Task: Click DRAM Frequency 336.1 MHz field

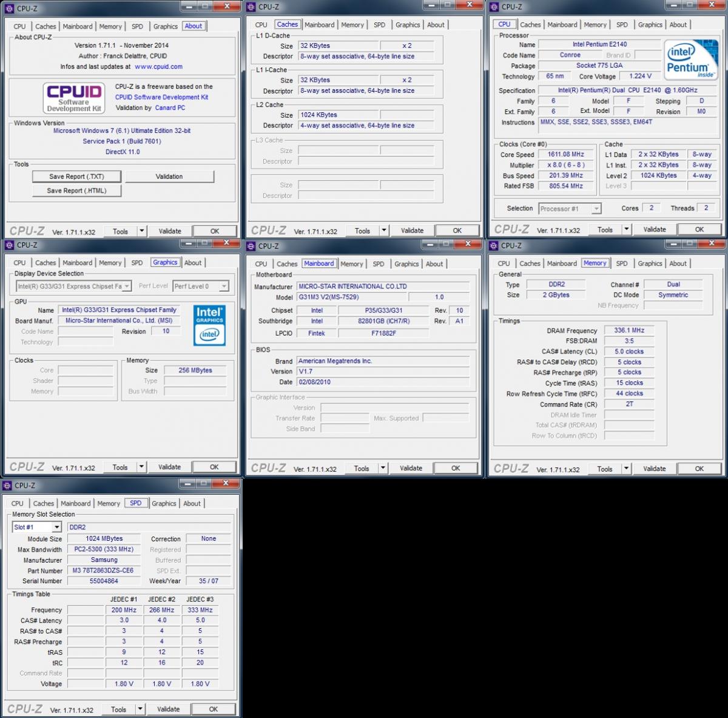Action: click(x=629, y=331)
